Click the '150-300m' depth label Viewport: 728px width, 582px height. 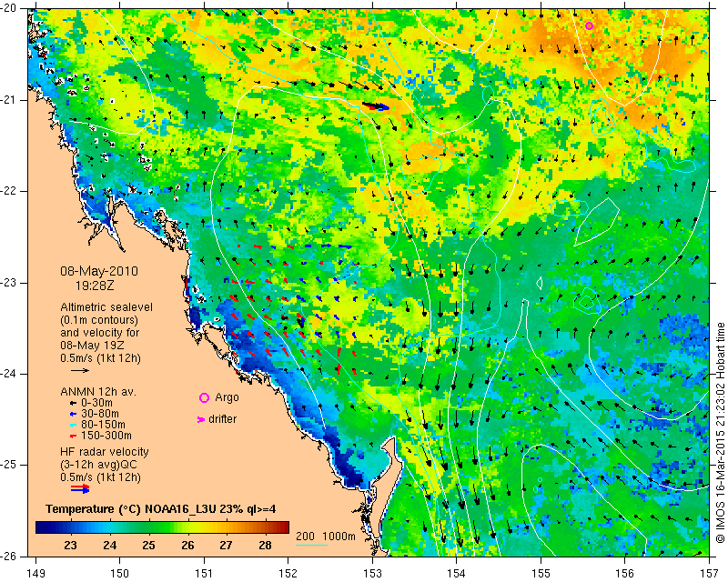106,436
